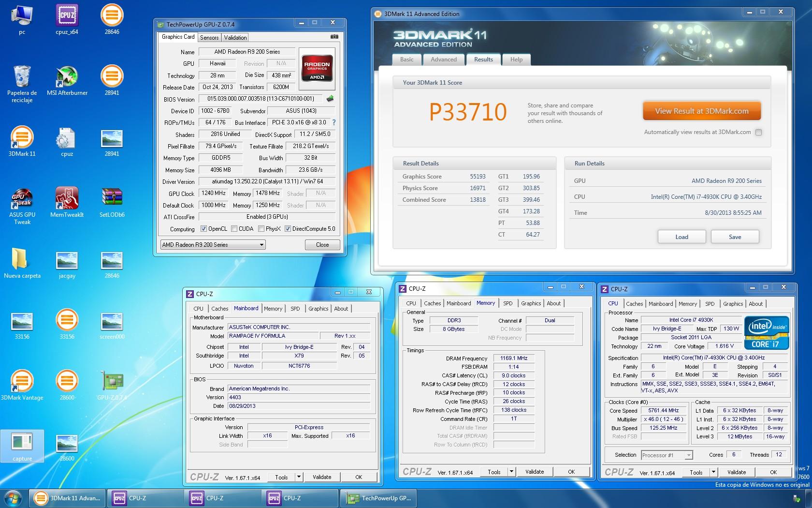Switch to TechPowerUp GPU-Z taskbar item
Image resolution: width=812 pixels, height=508 pixels.
pyautogui.click(x=378, y=498)
